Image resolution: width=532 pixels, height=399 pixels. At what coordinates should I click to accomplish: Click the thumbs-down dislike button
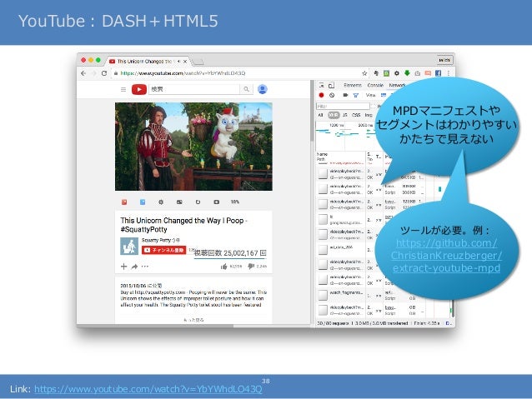[x=251, y=267]
